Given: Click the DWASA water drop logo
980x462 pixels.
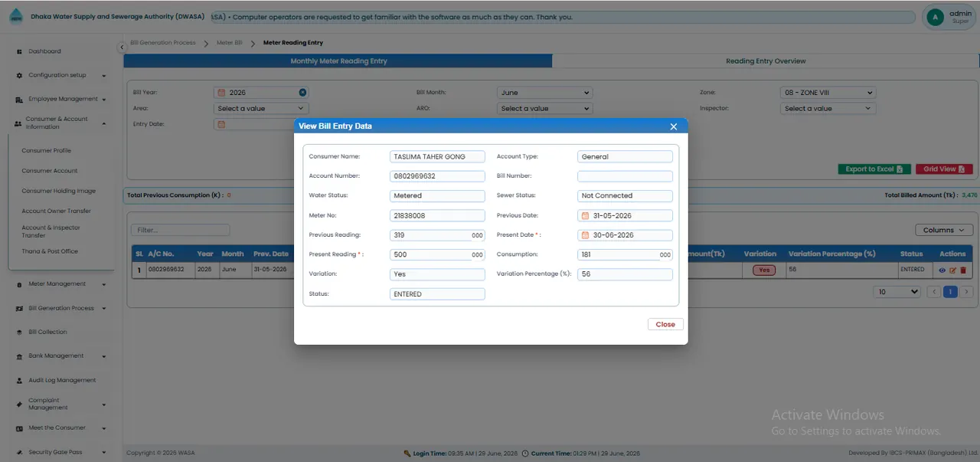Looking at the screenshot, I should point(16,16).
